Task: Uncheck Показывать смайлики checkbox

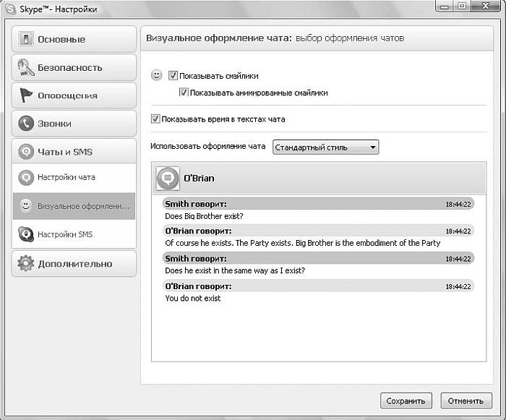Action: tap(173, 75)
